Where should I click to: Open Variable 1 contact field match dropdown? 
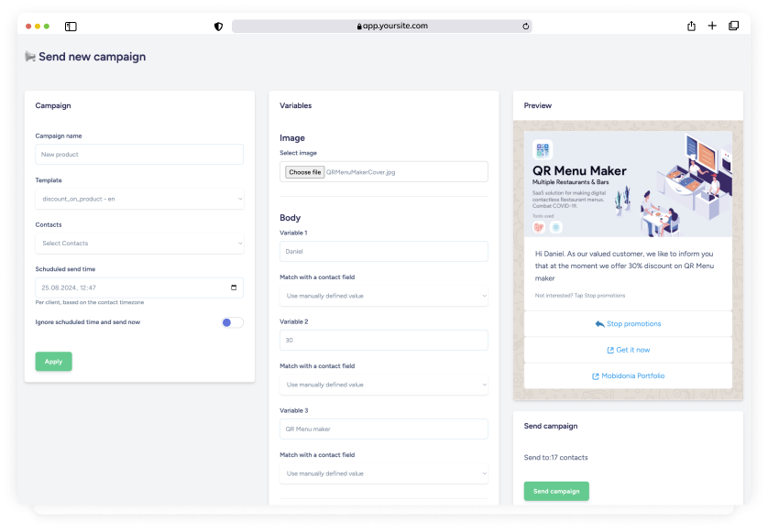point(383,296)
